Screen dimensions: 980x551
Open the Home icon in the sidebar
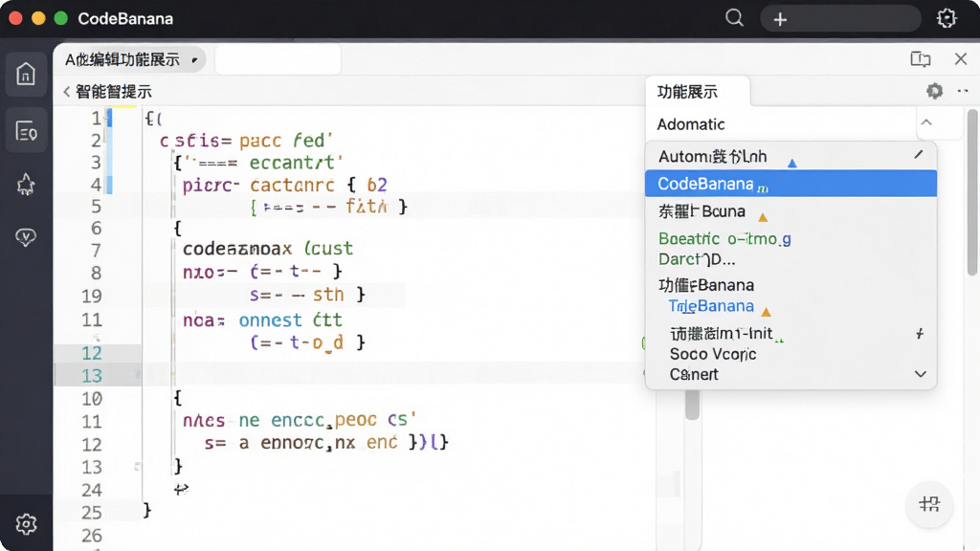26,74
